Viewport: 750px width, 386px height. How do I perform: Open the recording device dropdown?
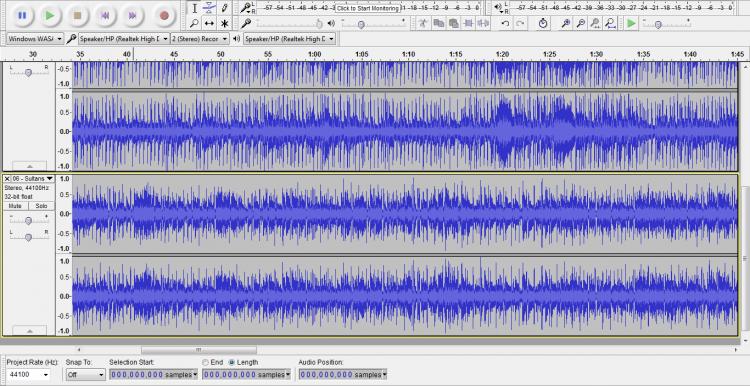pyautogui.click(x=124, y=39)
